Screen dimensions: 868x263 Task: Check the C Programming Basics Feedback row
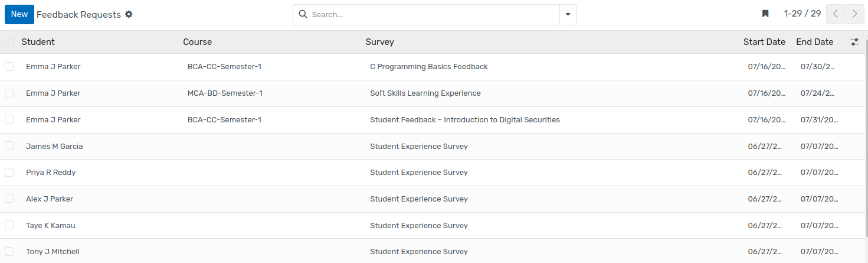coord(9,67)
